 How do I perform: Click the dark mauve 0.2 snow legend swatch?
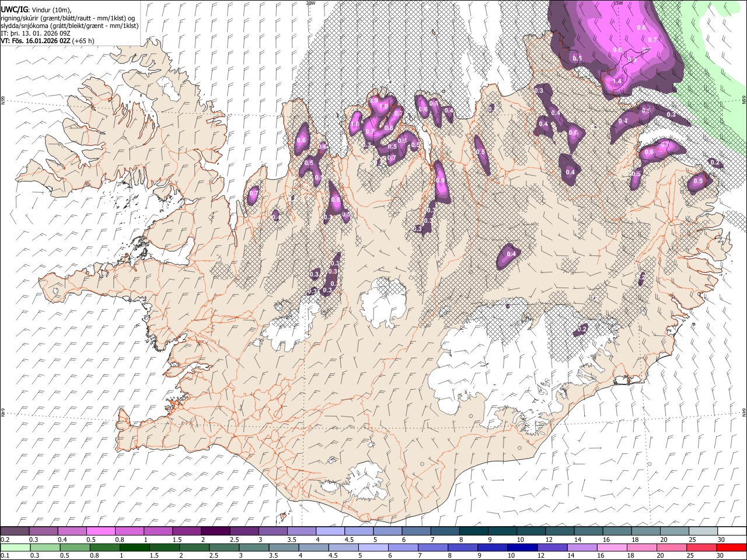15,531
